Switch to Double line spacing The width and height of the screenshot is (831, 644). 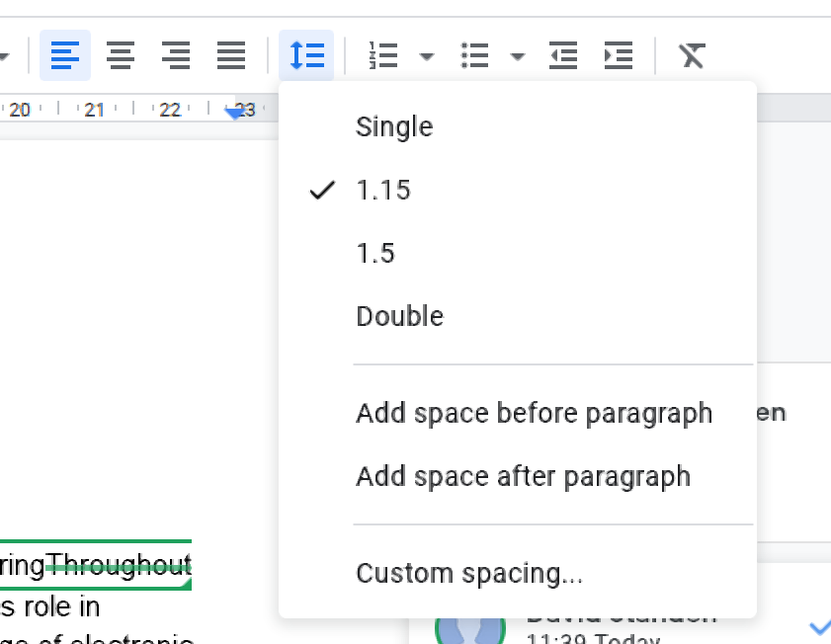pyautogui.click(x=400, y=317)
